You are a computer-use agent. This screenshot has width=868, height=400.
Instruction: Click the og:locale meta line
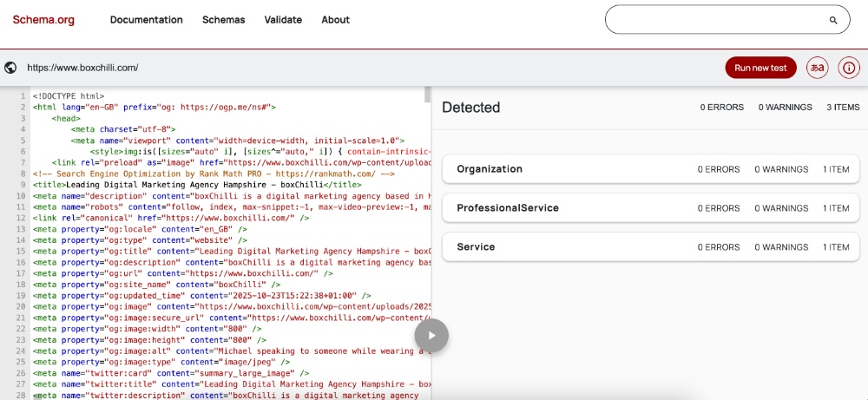(140, 229)
